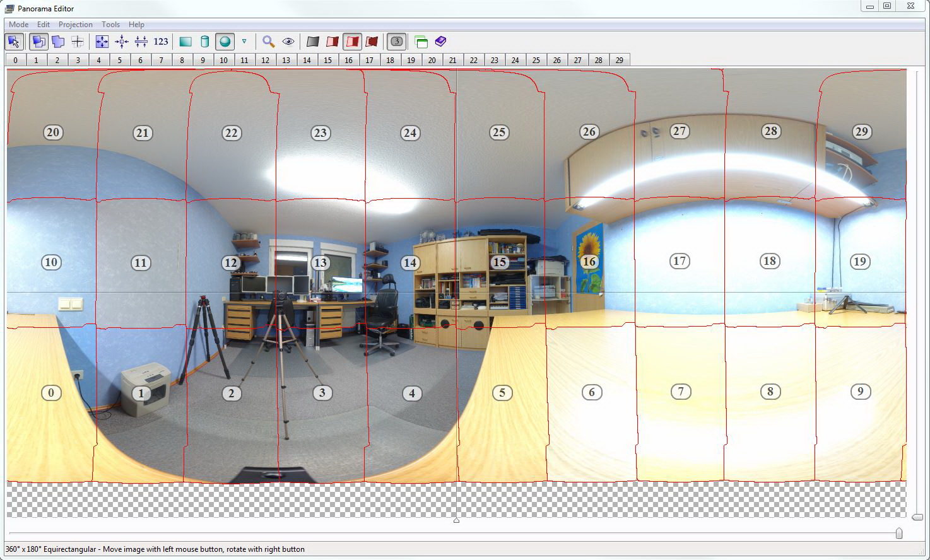Click the center panorama icon
Image resolution: width=930 pixels, height=560 pixels.
[122, 42]
